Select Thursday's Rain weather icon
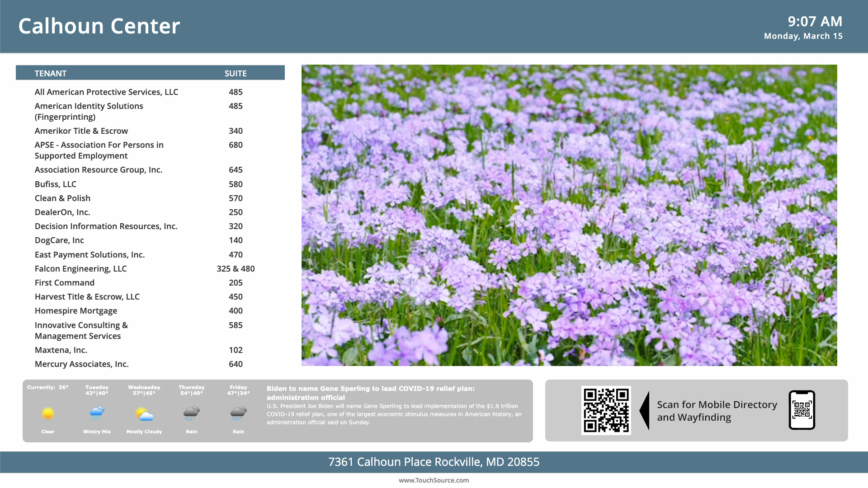Viewport: 868px width, 488px height. point(191,413)
